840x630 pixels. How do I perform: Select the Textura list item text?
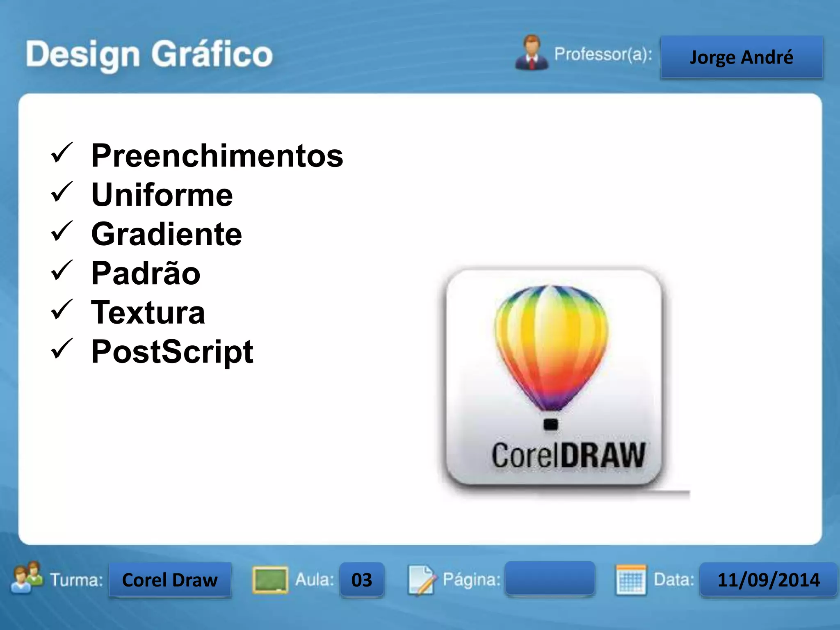tap(148, 313)
